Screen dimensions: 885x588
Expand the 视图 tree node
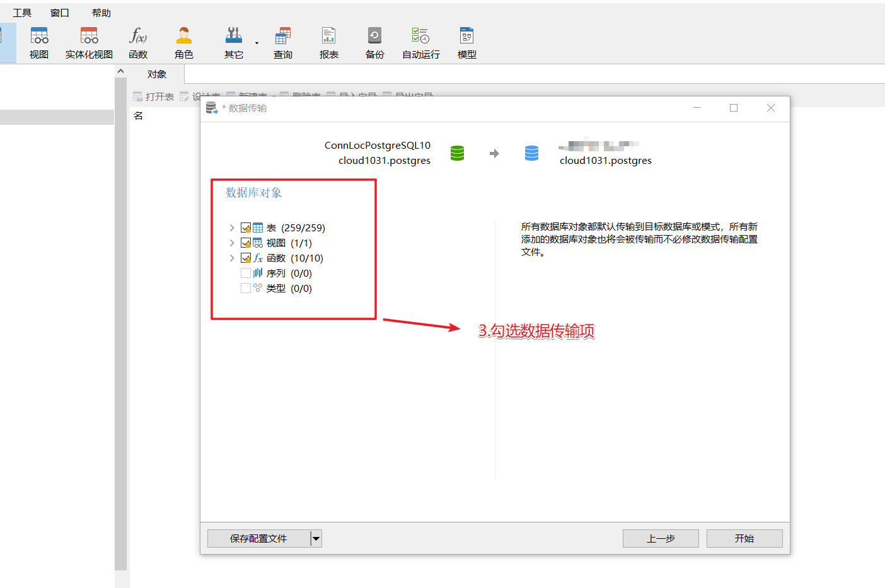(x=232, y=243)
